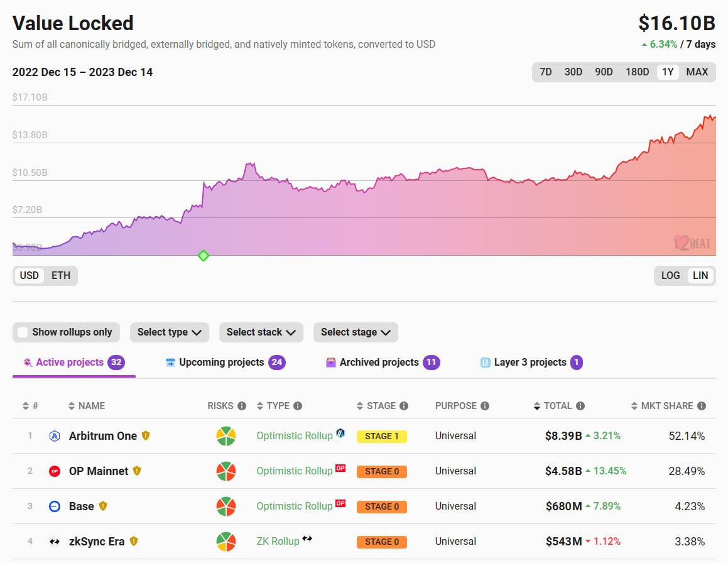Click the $680M total value for Base
Viewport: 728px width, 563px height.
(x=563, y=506)
